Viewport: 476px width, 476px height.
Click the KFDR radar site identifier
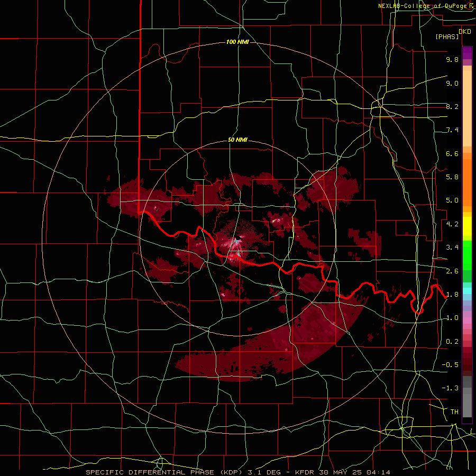point(305,472)
